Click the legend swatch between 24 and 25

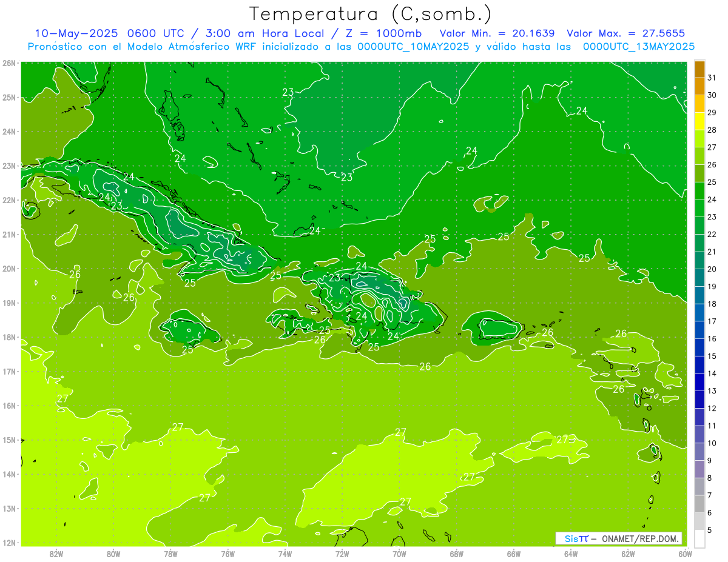click(x=699, y=190)
